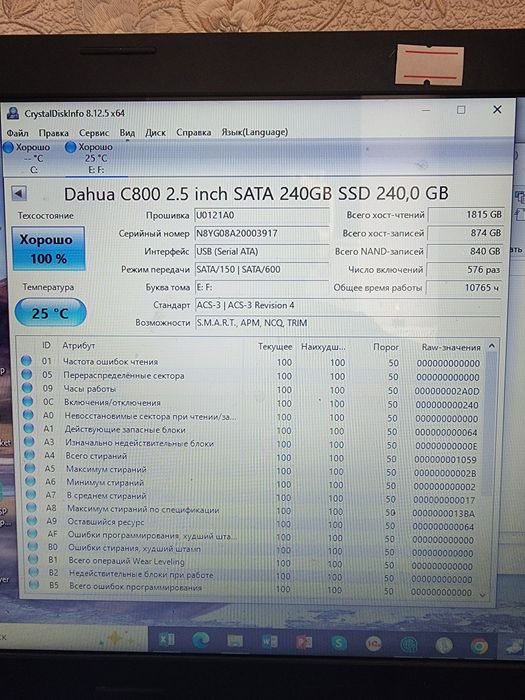Click raw value 000000002A0D
This screenshot has height=700, width=525.
pos(447,391)
